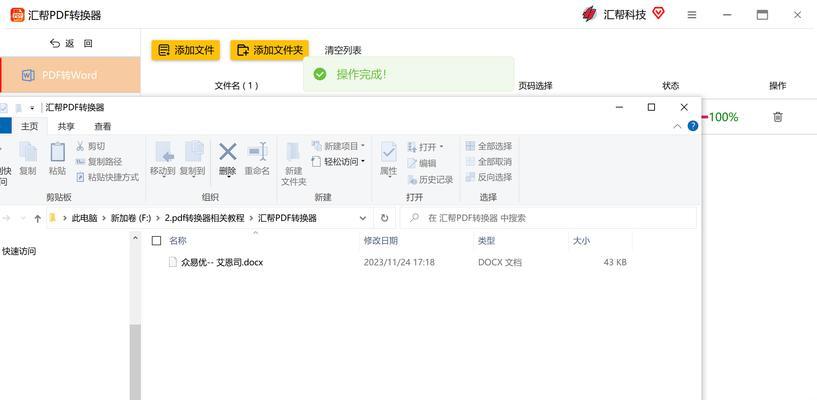
Task: Toggle the select-all checkbox beside 名称
Action: (x=156, y=240)
